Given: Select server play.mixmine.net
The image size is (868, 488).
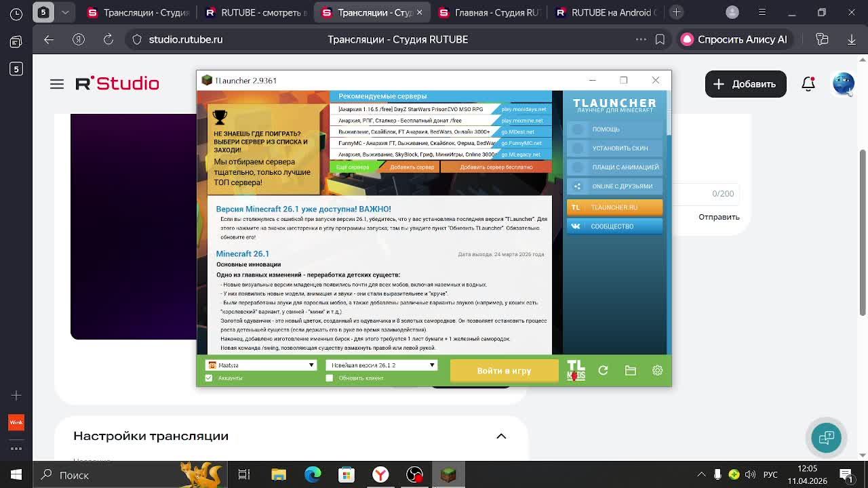Looking at the screenshot, I should (x=522, y=121).
